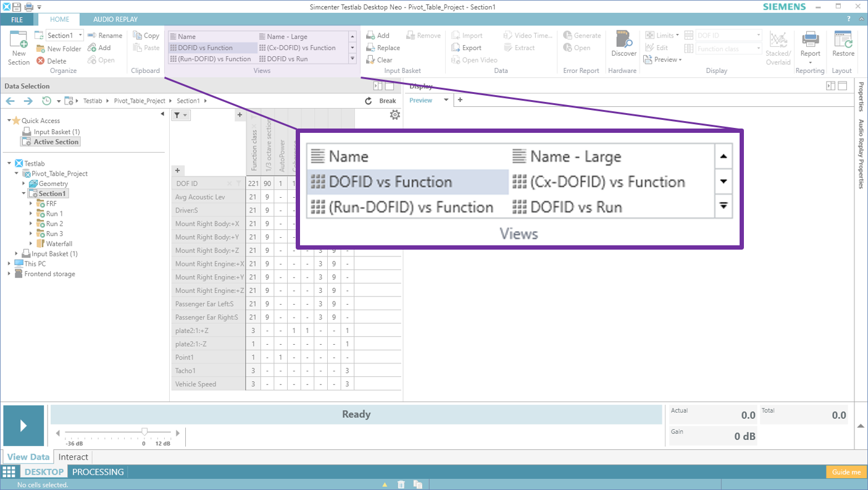Adjust the audio gain slider handle
Screen dimensions: 868x490
(x=144, y=433)
